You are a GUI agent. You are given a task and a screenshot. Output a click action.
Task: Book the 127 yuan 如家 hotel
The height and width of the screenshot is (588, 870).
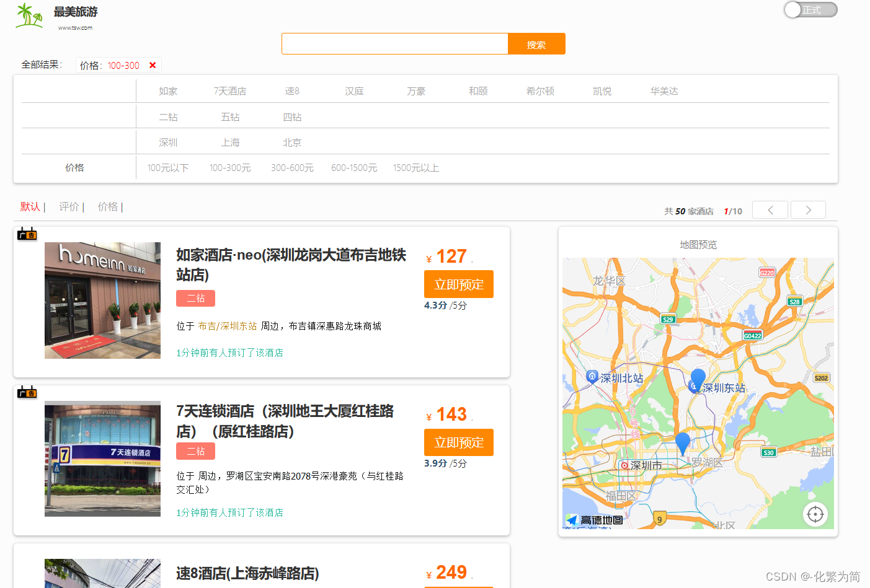click(x=459, y=284)
